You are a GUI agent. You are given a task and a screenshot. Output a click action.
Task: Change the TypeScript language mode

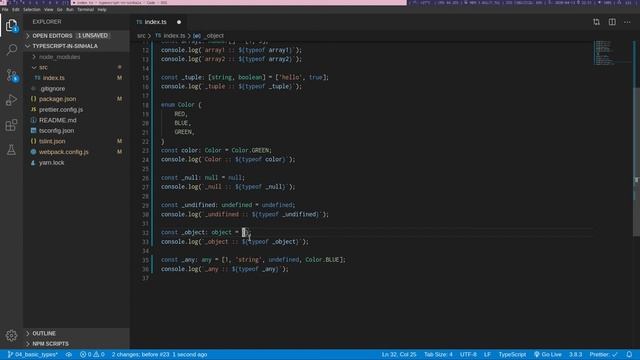[x=512, y=354]
